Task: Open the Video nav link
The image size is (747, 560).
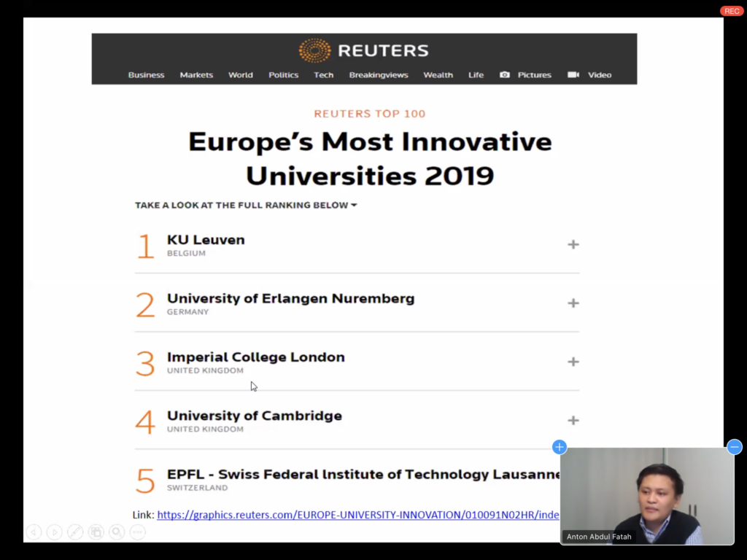Action: coord(600,75)
